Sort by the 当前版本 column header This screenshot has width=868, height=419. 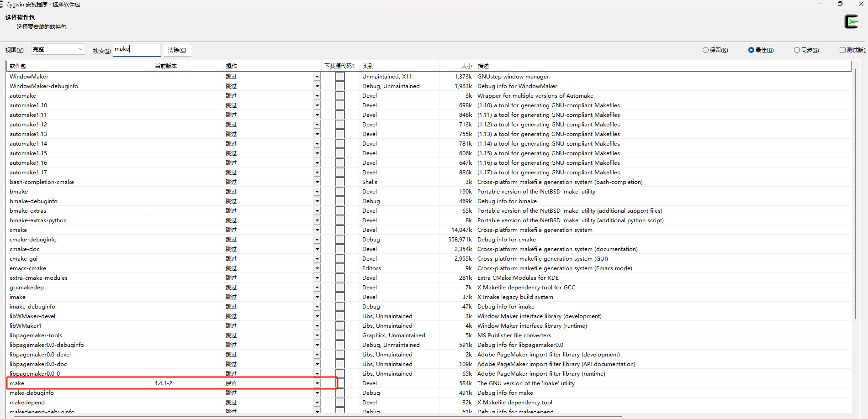tap(188, 66)
